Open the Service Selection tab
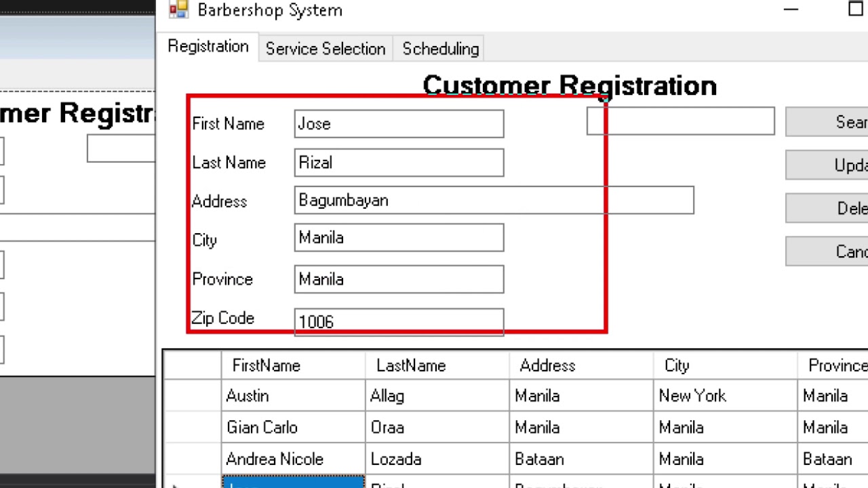The image size is (868, 488). [x=325, y=49]
